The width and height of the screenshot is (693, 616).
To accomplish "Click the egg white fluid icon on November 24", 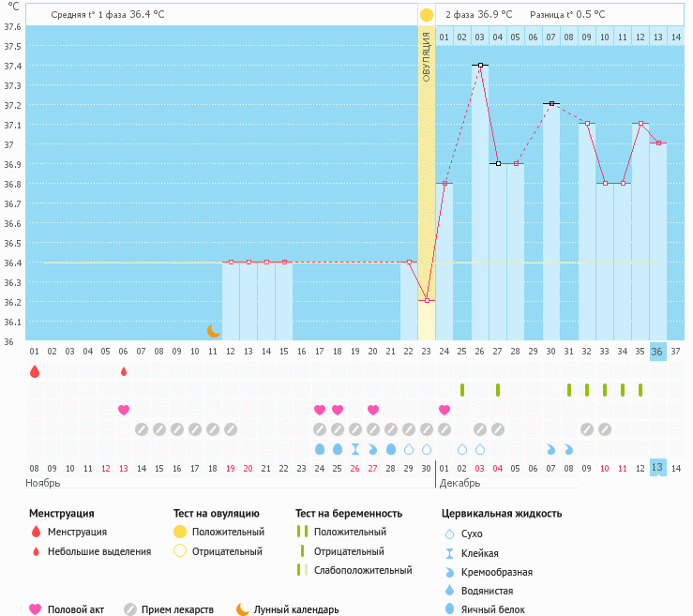I will [320, 449].
